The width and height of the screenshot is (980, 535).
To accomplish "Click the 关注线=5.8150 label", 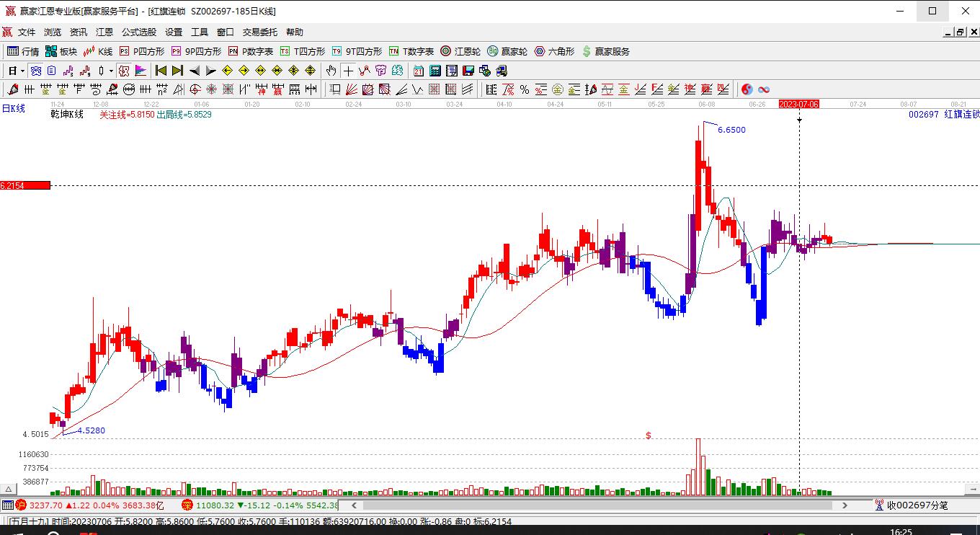I will pyautogui.click(x=127, y=114).
